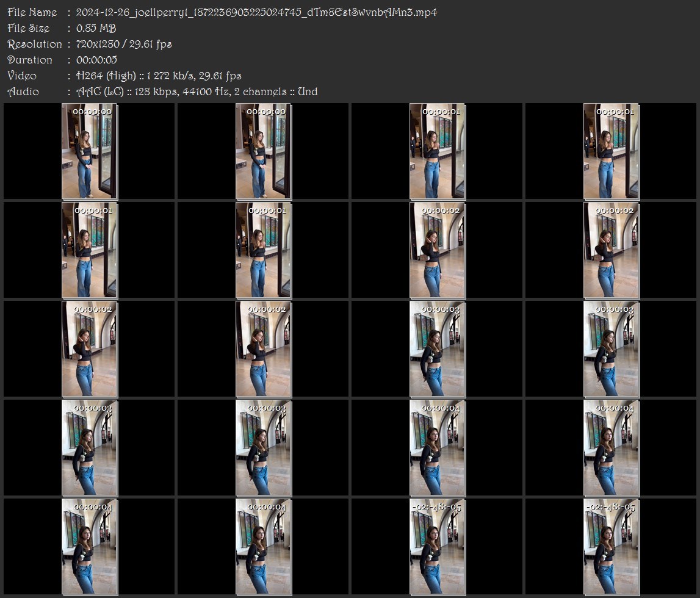The width and height of the screenshot is (700, 598).
Task: View the first frame stamped 00:00:04
Action: tap(438, 448)
